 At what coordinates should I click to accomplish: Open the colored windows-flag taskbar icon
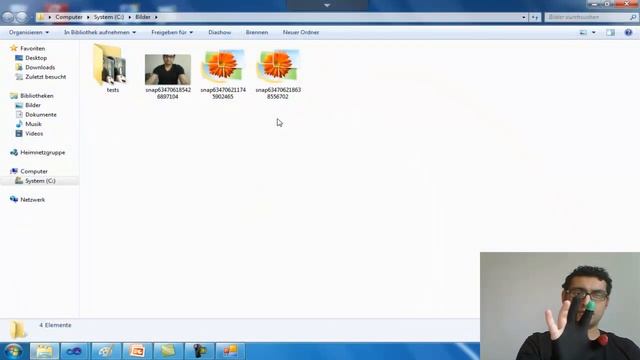click(230, 351)
